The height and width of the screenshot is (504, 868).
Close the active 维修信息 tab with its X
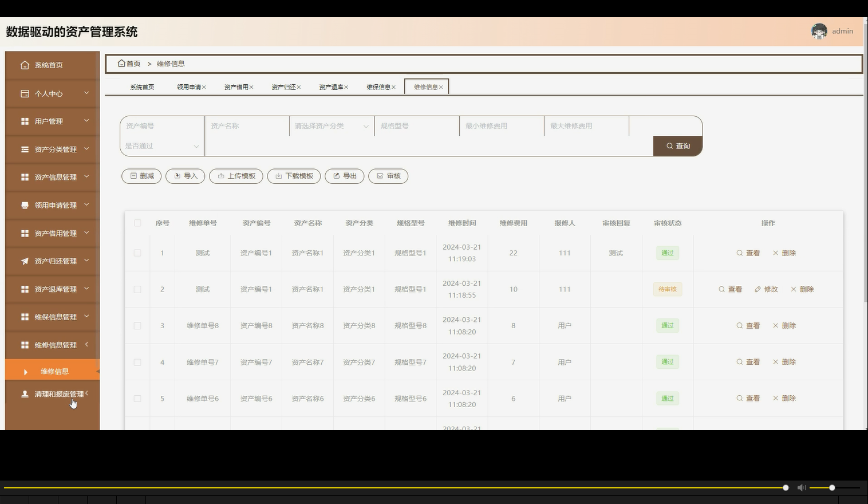441,87
